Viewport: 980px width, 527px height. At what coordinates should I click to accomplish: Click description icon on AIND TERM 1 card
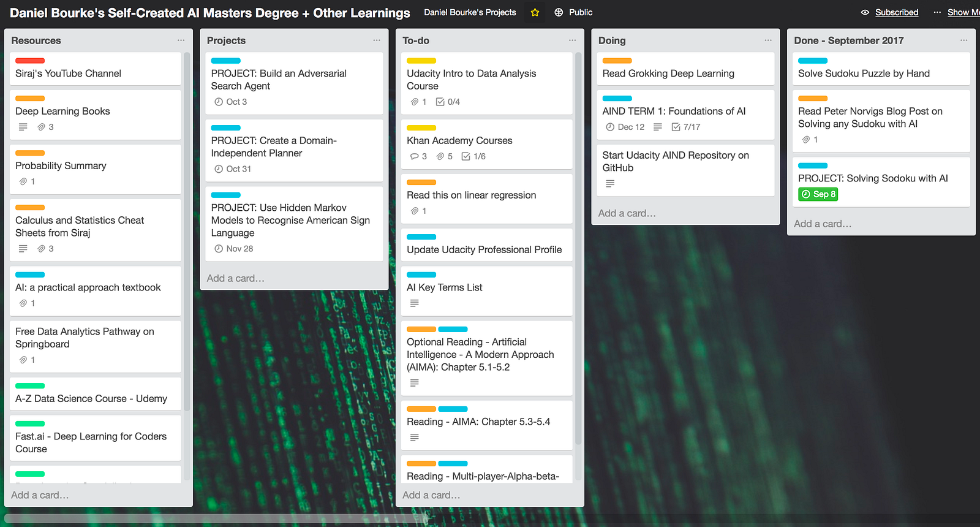(658, 127)
